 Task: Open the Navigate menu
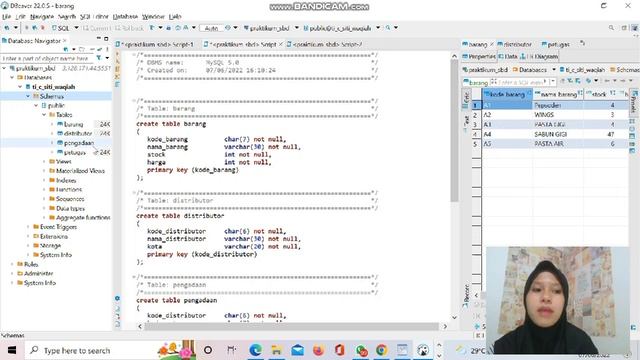coord(42,16)
